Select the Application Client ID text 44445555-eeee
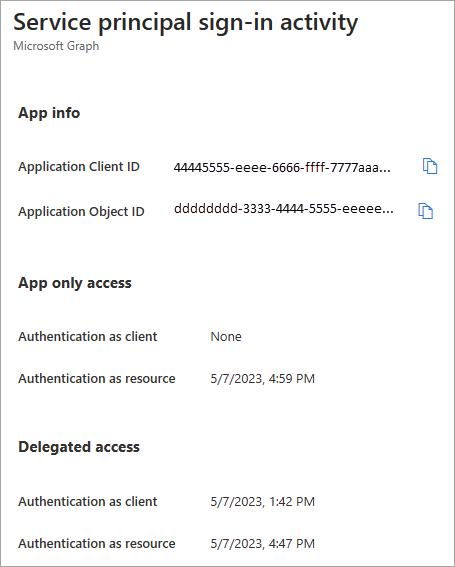 (x=282, y=168)
